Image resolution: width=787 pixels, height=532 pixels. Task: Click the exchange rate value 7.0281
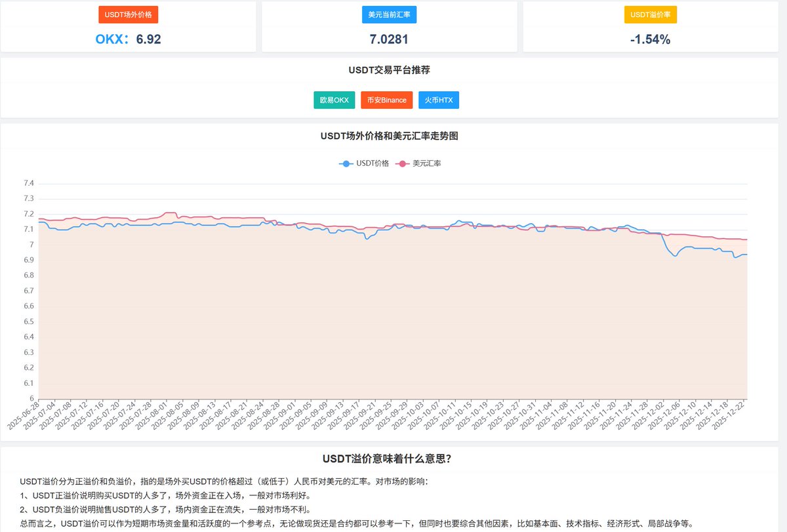point(389,39)
